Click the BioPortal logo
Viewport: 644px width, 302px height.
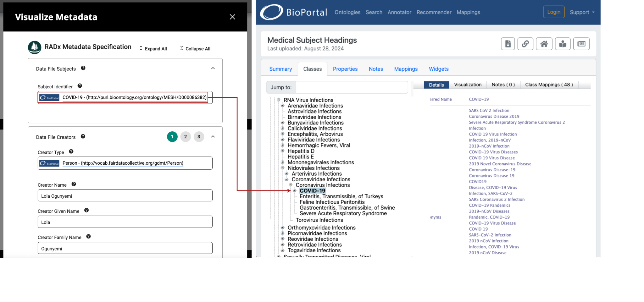[293, 12]
